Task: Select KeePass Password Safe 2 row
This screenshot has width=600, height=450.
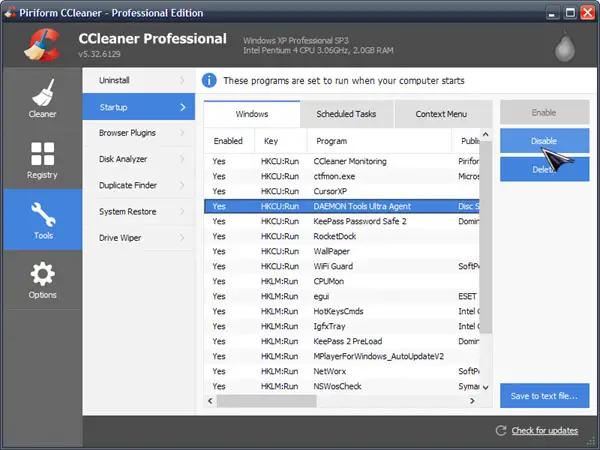Action: (x=342, y=221)
